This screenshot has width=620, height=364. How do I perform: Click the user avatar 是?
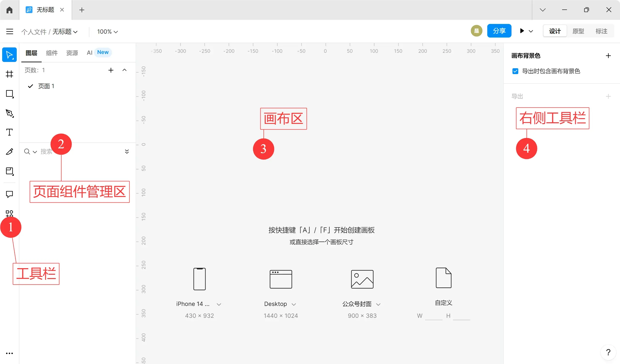point(477,31)
